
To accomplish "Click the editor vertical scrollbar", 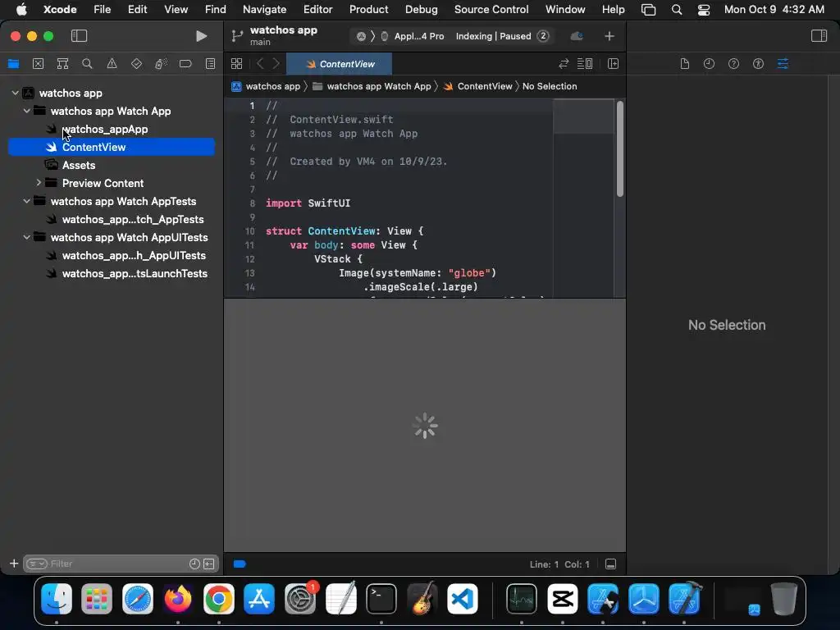I will (x=620, y=149).
